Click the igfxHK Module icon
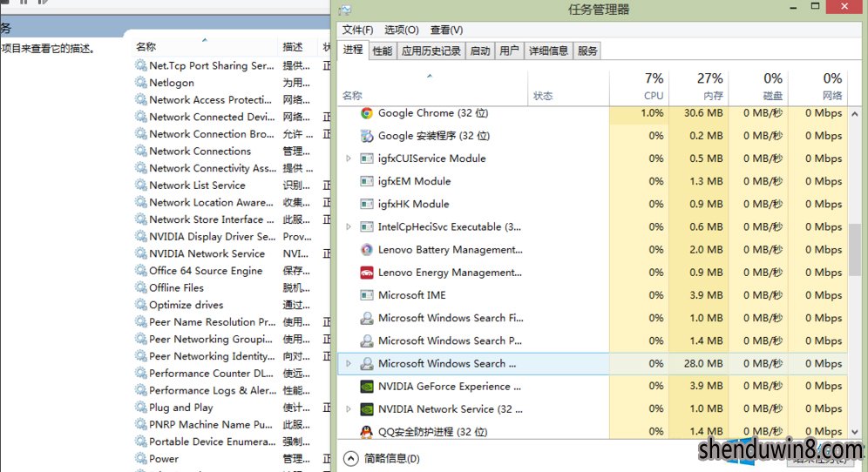The image size is (868, 472). click(367, 204)
